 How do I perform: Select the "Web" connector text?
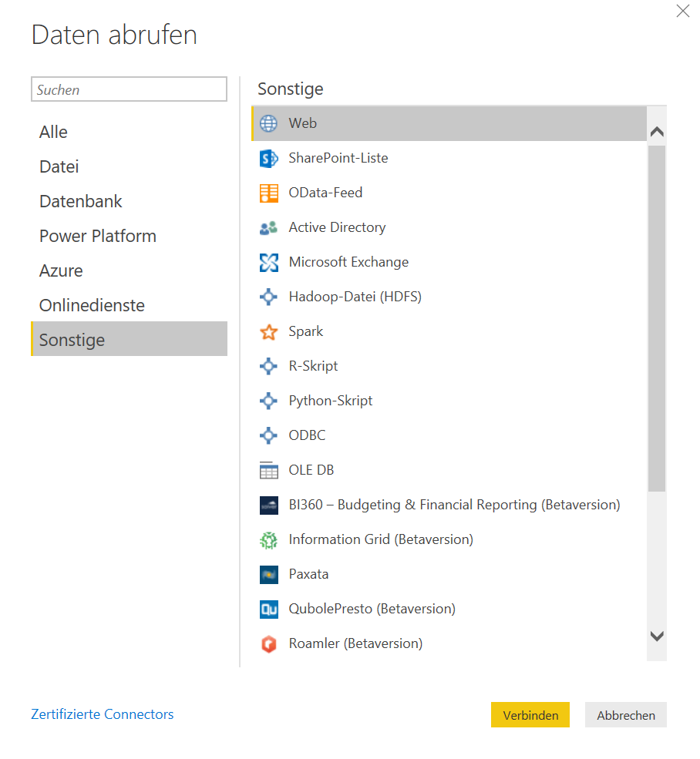(303, 123)
